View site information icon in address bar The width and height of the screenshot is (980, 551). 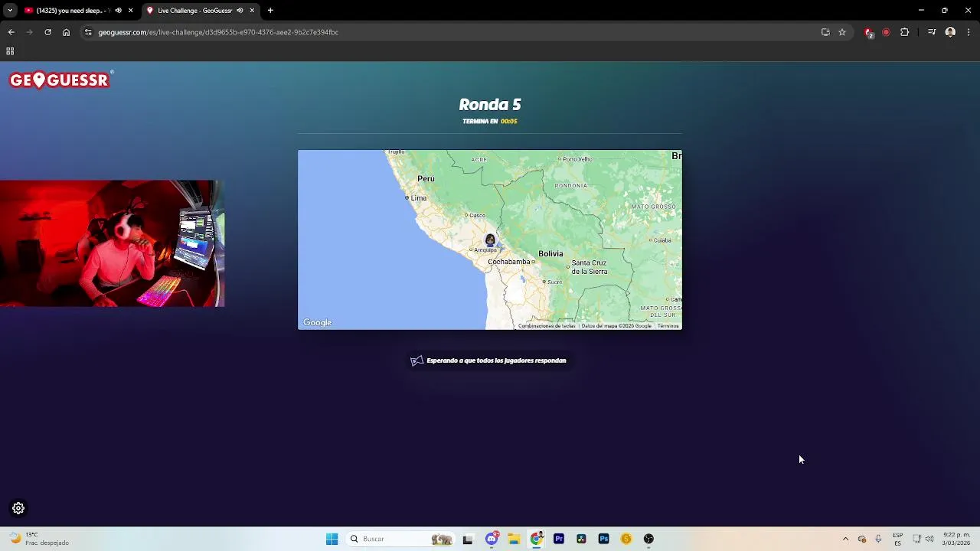(x=88, y=32)
